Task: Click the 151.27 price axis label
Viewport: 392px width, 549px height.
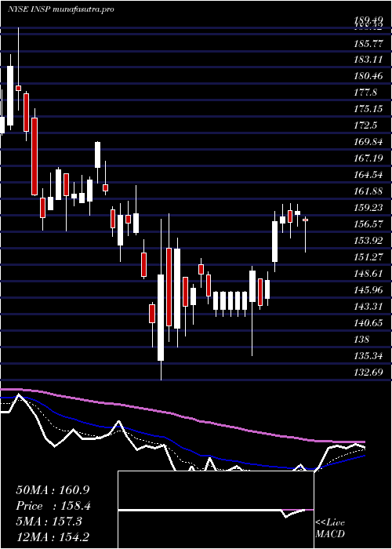Action: coord(368,257)
